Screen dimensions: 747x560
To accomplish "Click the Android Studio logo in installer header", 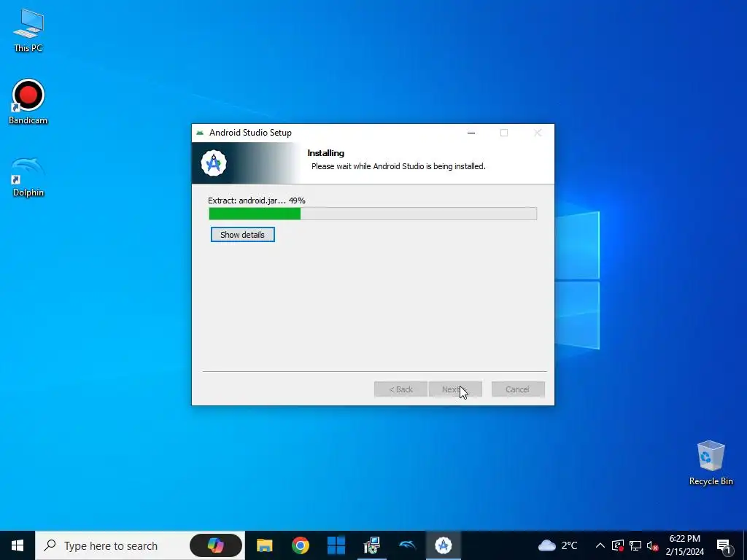I will [x=214, y=163].
